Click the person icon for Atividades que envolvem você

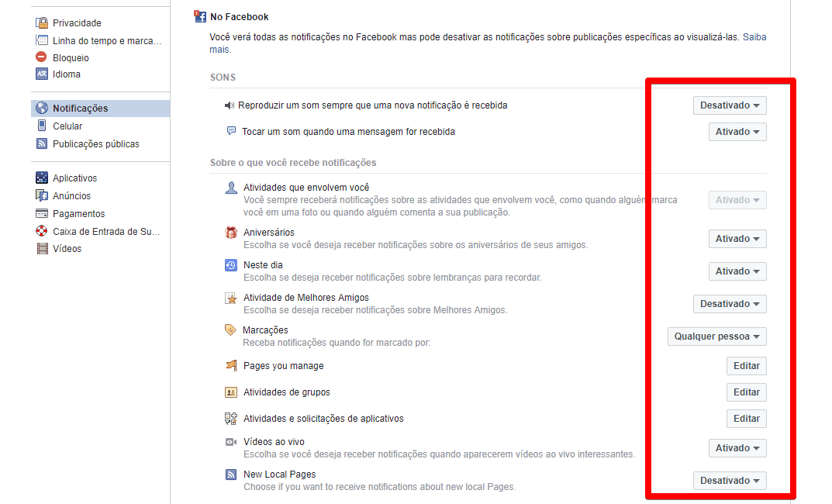tap(231, 188)
